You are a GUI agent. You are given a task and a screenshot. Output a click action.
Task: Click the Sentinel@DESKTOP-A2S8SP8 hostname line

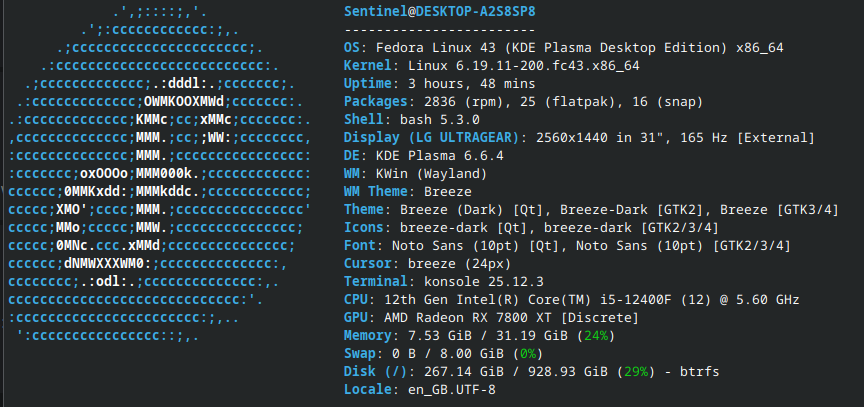[440, 12]
